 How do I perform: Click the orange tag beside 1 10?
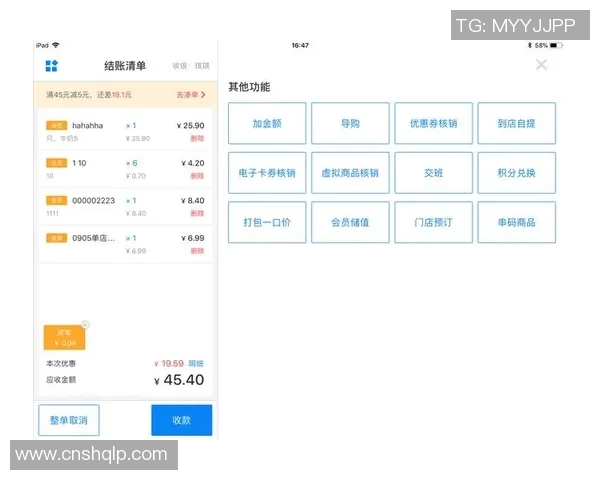click(56, 163)
